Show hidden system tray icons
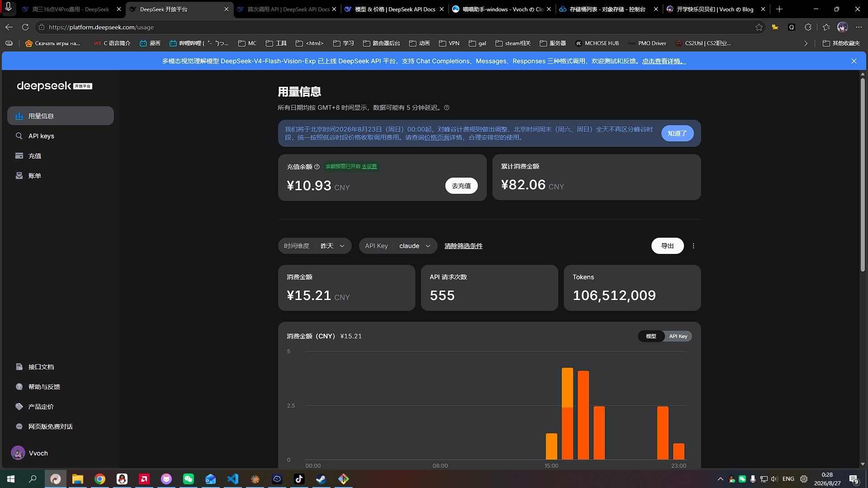This screenshot has height=488, width=868. (720, 479)
